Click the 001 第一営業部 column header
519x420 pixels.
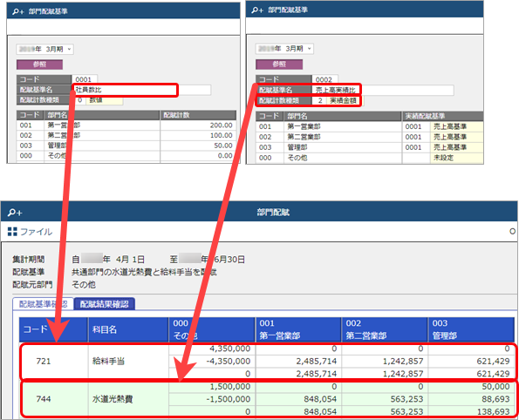298,329
